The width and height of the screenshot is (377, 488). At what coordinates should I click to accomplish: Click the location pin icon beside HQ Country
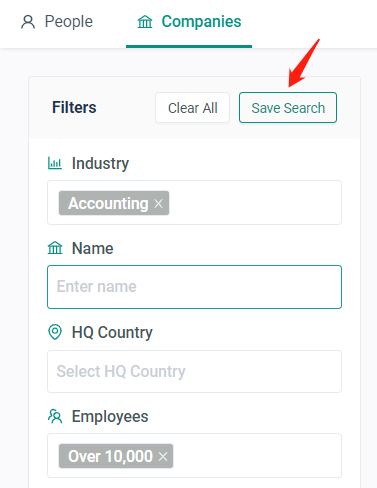(55, 332)
